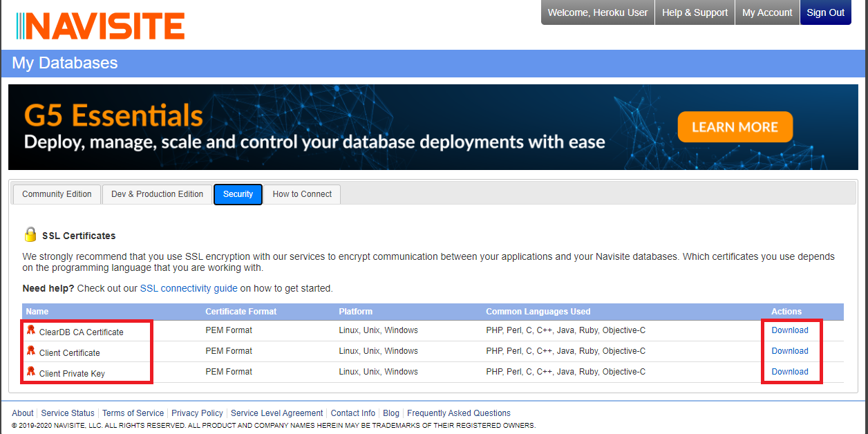Click the SSL Certificates heading
The height and width of the screenshot is (434, 868).
click(79, 236)
